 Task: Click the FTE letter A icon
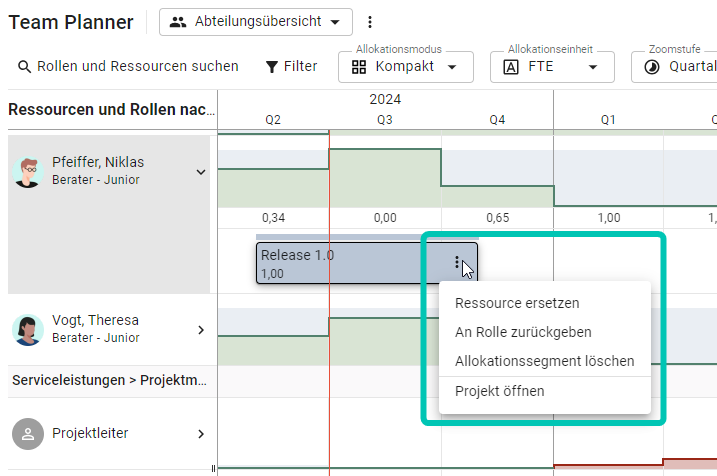[511, 67]
